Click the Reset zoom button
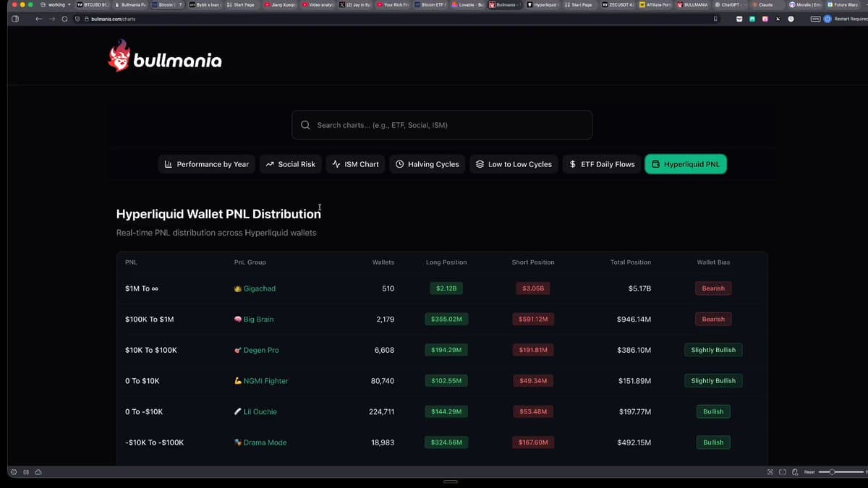 [x=809, y=471]
